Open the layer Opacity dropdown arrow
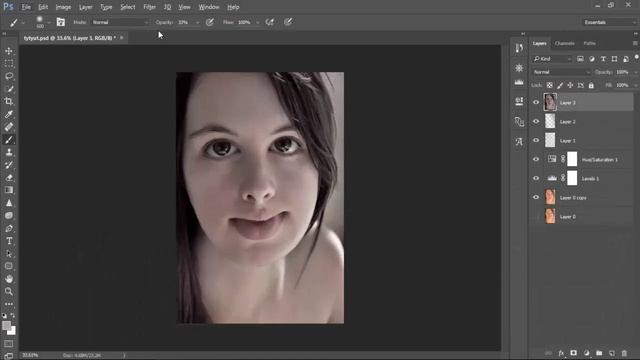 click(636, 72)
